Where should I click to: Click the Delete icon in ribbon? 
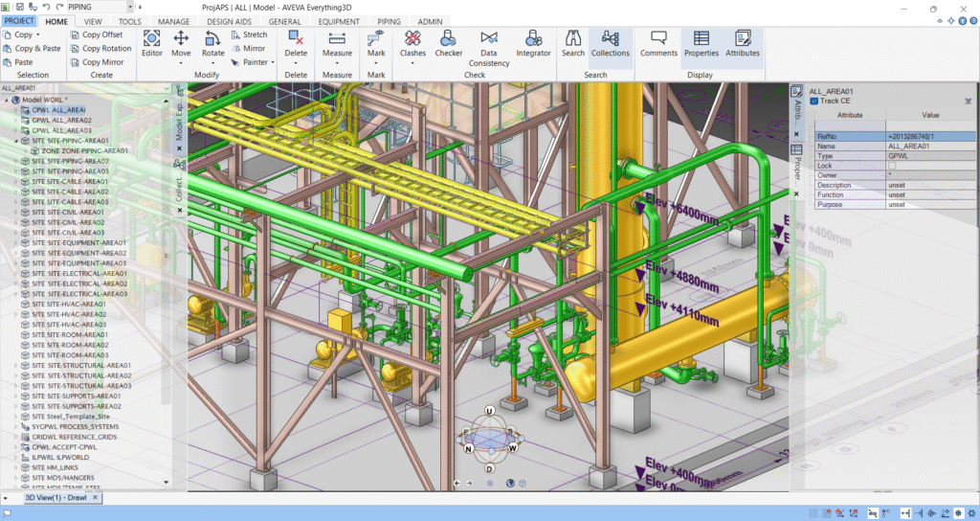coord(296,38)
